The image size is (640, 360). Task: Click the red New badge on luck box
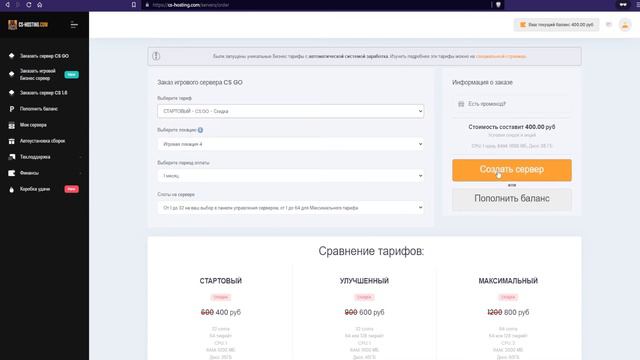(x=71, y=189)
